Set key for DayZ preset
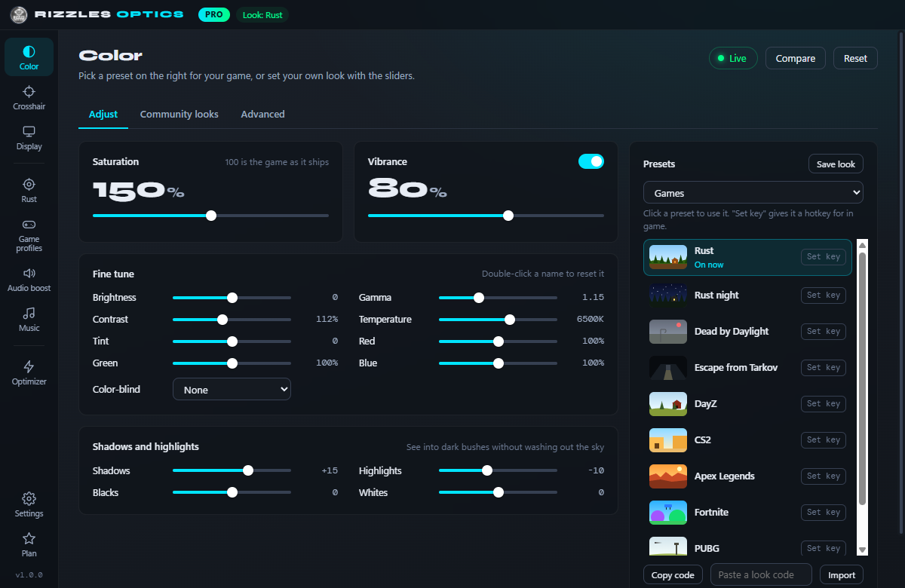This screenshot has height=588, width=905. [823, 404]
